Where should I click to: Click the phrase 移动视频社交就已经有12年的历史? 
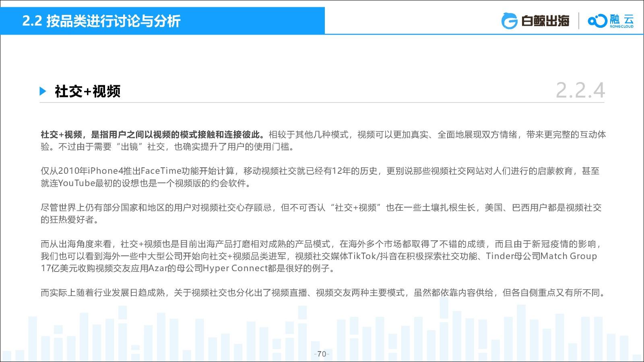click(310, 171)
